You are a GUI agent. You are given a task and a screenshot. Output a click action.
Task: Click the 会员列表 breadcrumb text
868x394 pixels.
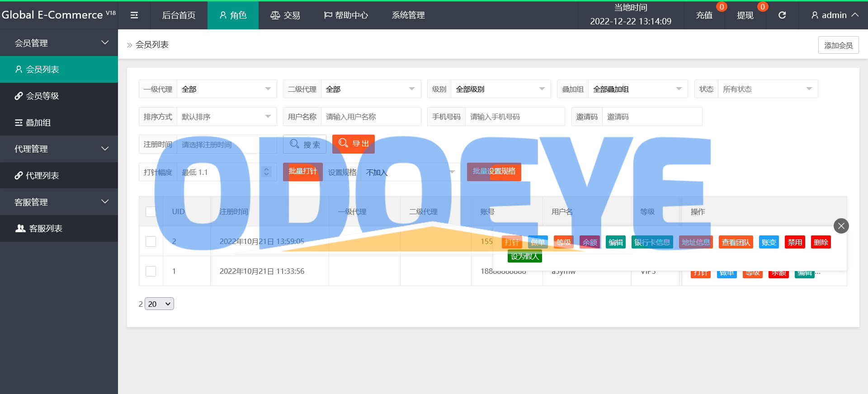pyautogui.click(x=152, y=45)
